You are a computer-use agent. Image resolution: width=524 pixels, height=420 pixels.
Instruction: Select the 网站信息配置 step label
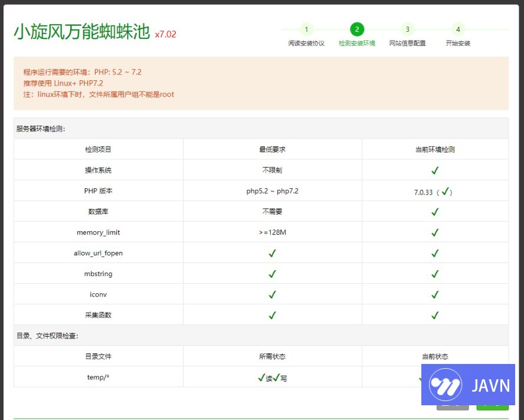click(407, 44)
